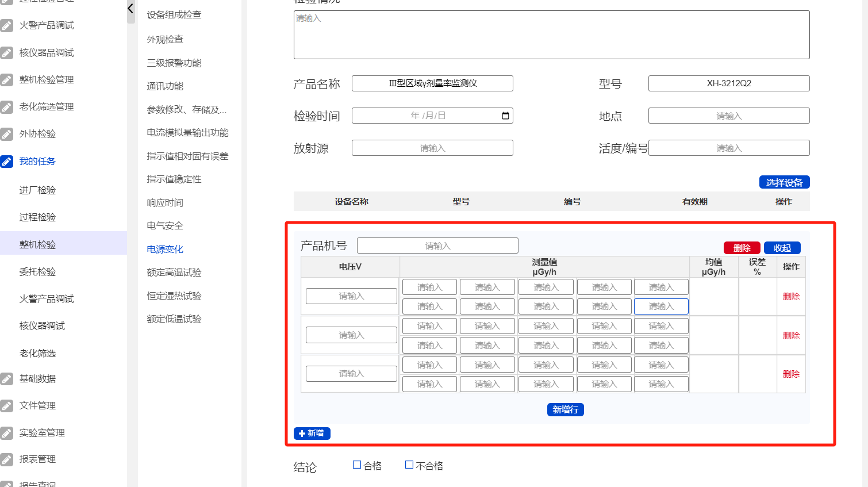Click the pencil icon beside 火警产品调试
868x487 pixels.
(x=7, y=25)
